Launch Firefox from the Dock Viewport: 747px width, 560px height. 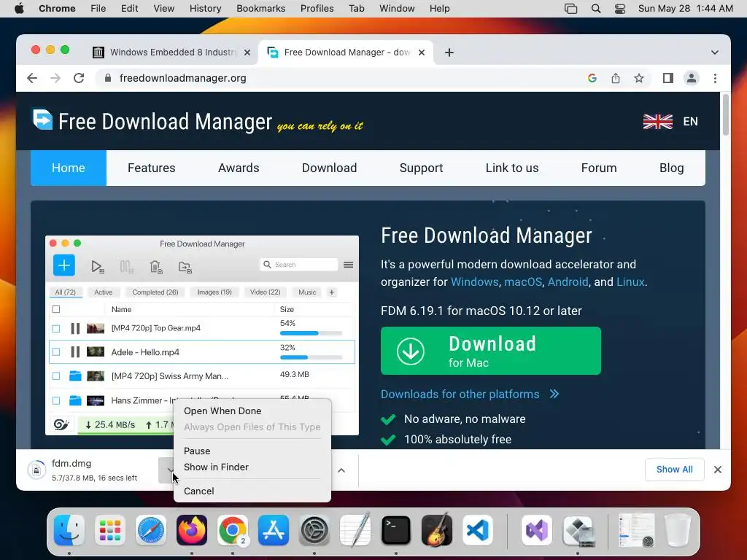[x=192, y=530]
